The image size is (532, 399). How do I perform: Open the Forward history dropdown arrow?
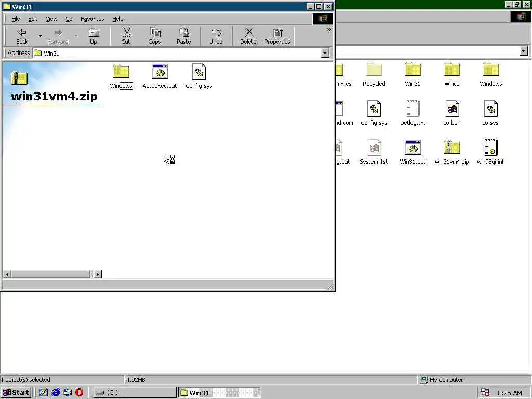76,36
